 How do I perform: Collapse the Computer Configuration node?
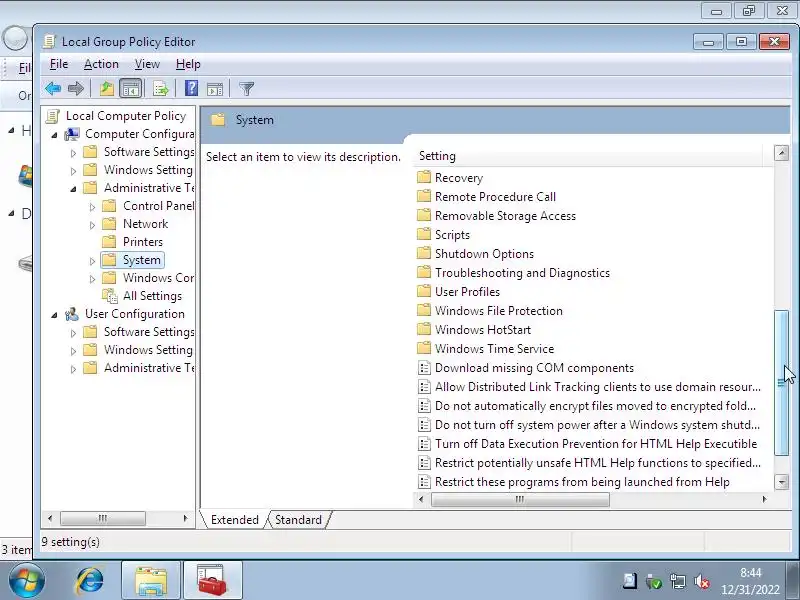pyautogui.click(x=55, y=135)
